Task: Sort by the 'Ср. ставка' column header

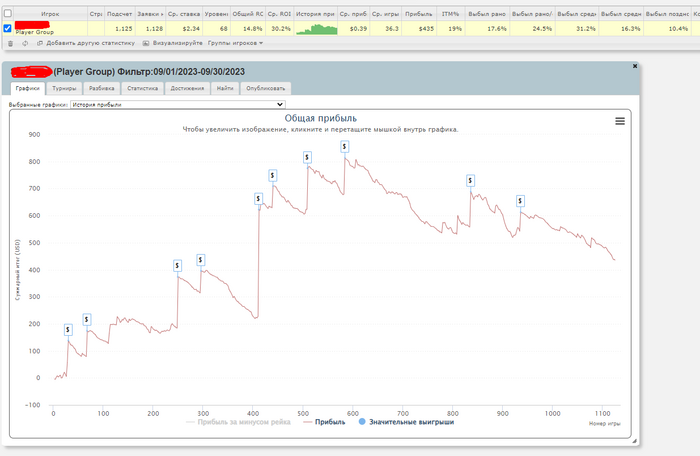Action: coord(184,14)
